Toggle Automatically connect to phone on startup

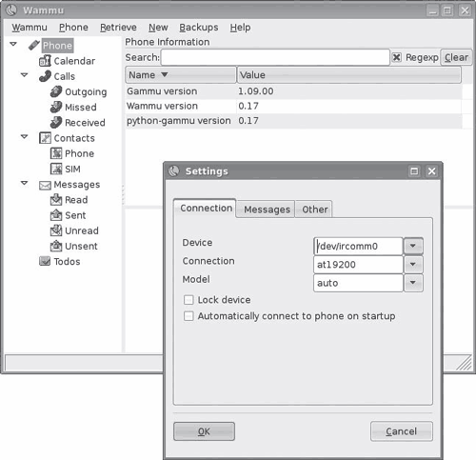pos(188,316)
